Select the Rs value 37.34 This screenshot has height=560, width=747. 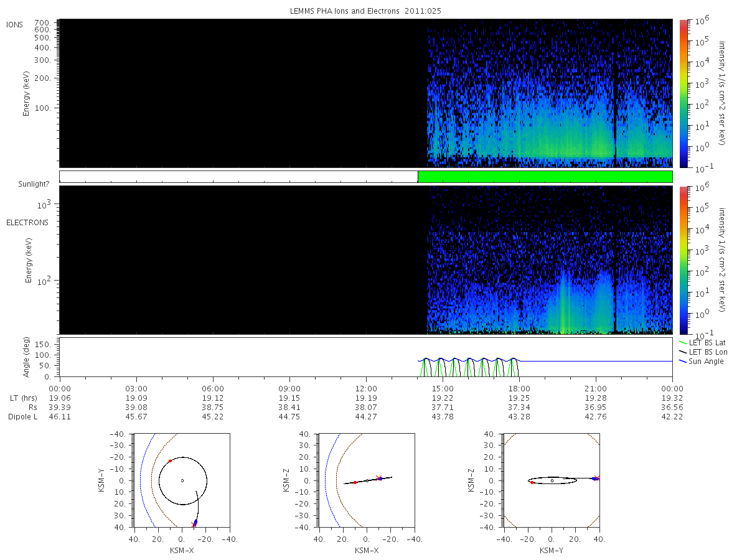(519, 407)
